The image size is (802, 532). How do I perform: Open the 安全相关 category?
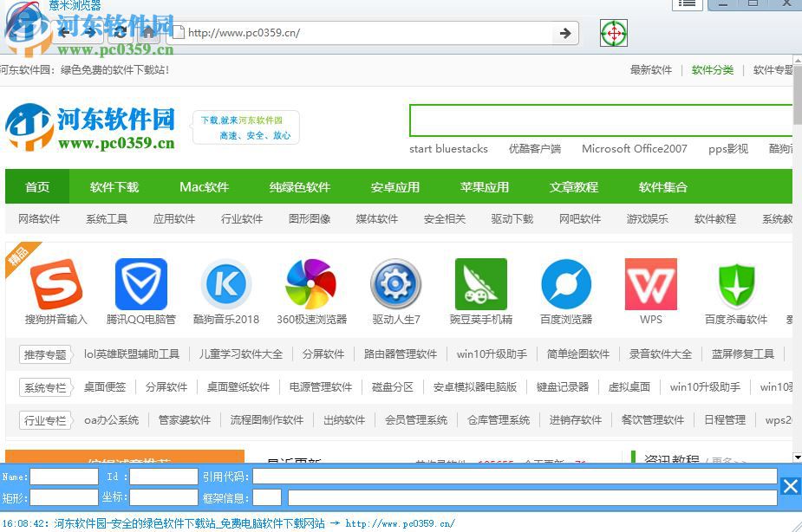pyautogui.click(x=445, y=218)
